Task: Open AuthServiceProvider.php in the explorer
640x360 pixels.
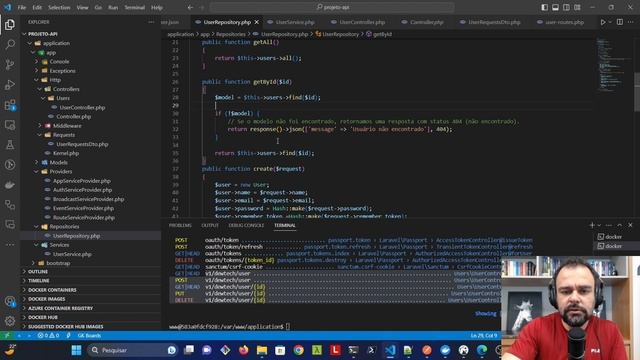Action: click(82, 190)
